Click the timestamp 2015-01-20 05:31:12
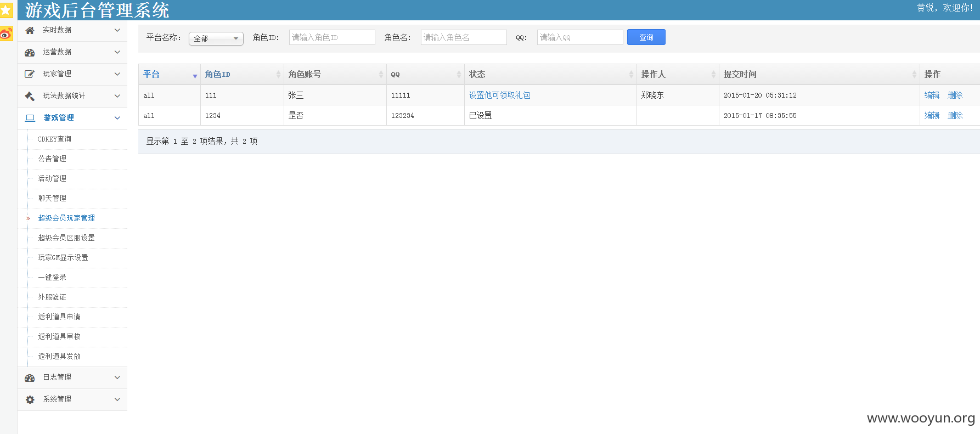Image resolution: width=980 pixels, height=434 pixels. 760,95
